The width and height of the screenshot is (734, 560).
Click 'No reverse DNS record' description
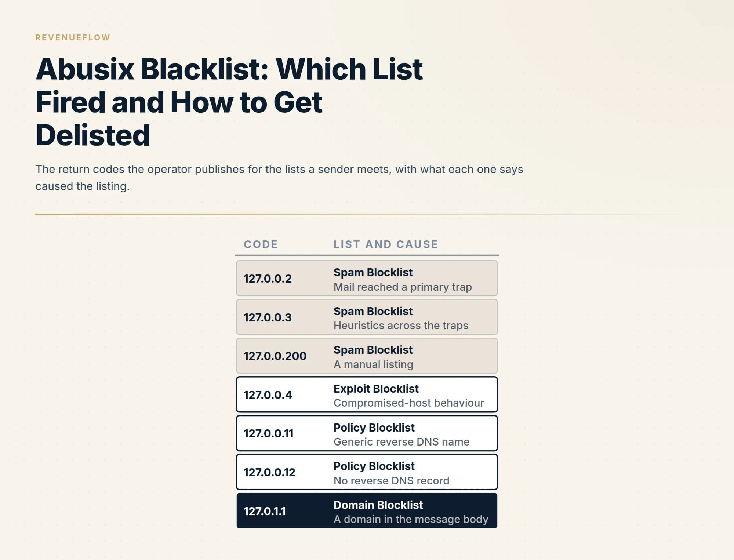(391, 481)
